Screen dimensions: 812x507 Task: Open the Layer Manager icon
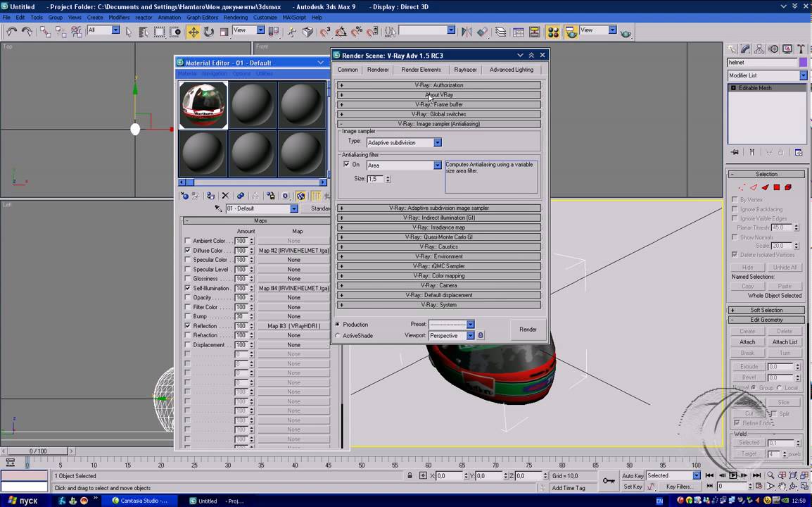pos(500,32)
